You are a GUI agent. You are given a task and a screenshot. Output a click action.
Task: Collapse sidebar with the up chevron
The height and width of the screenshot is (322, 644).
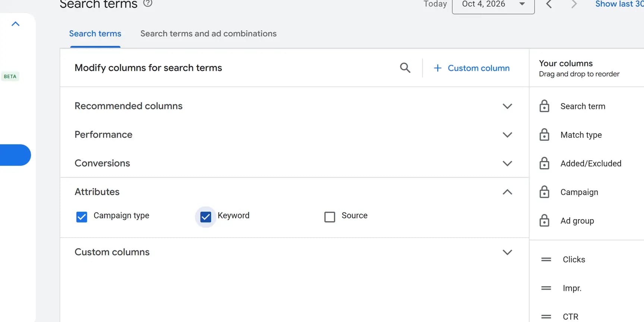coord(15,24)
